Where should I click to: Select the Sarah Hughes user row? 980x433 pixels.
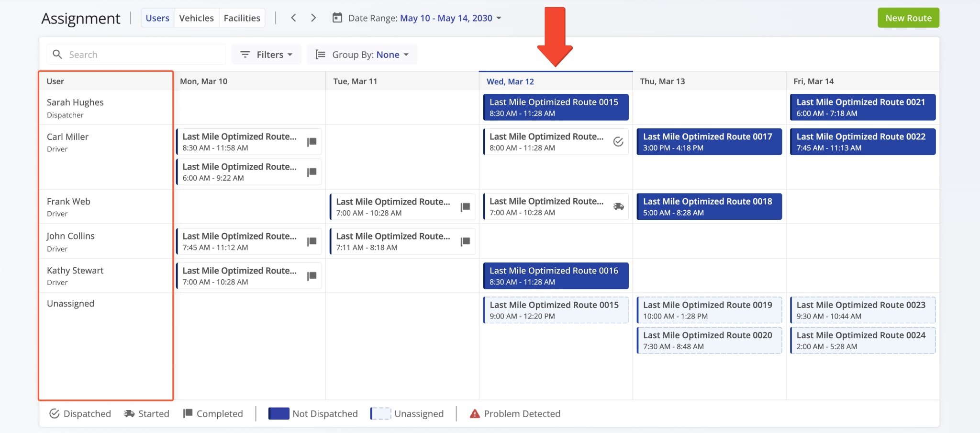click(106, 108)
